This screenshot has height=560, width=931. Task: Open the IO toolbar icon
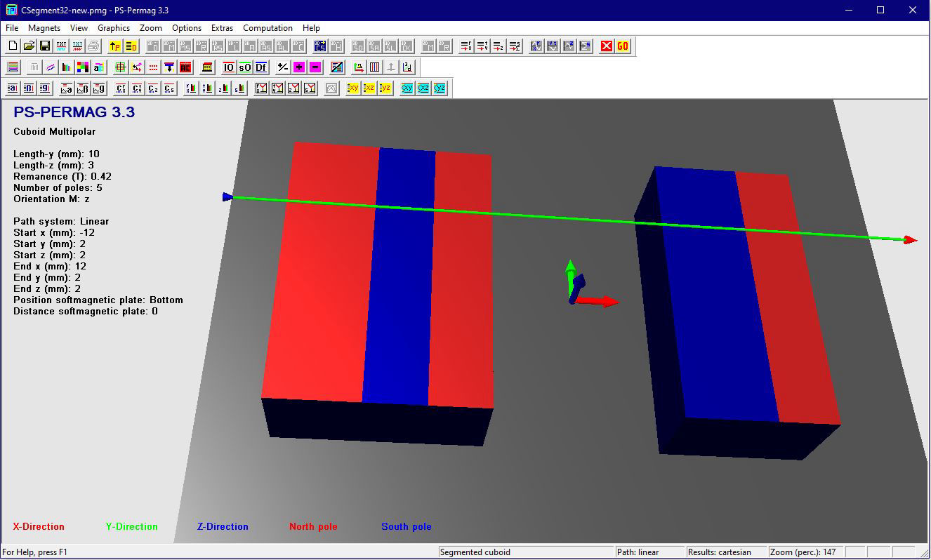229,67
